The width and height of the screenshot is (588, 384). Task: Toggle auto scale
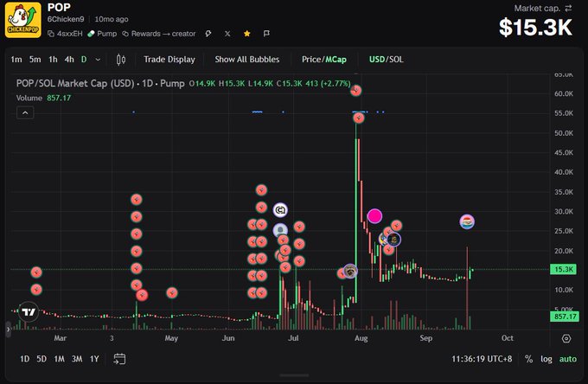click(568, 359)
